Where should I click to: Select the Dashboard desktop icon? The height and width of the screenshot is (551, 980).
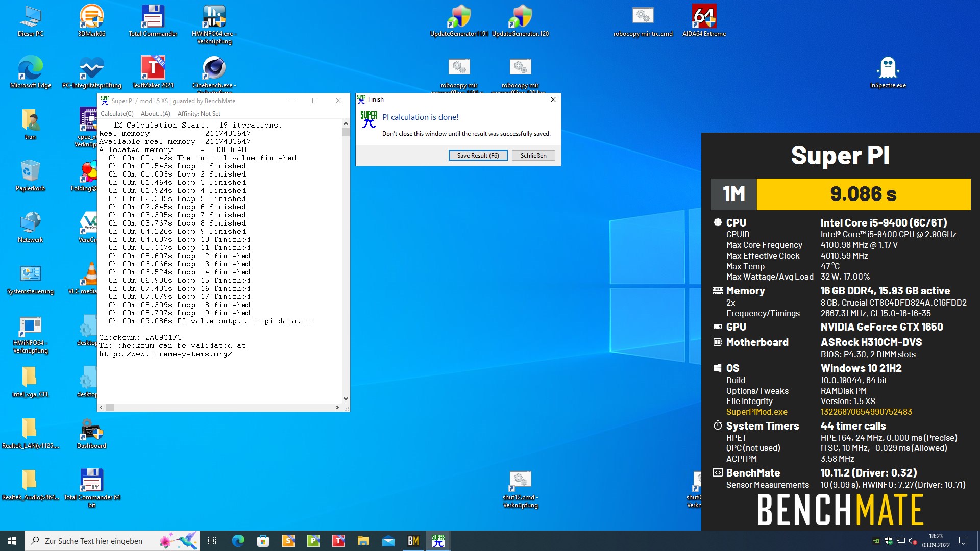(92, 433)
